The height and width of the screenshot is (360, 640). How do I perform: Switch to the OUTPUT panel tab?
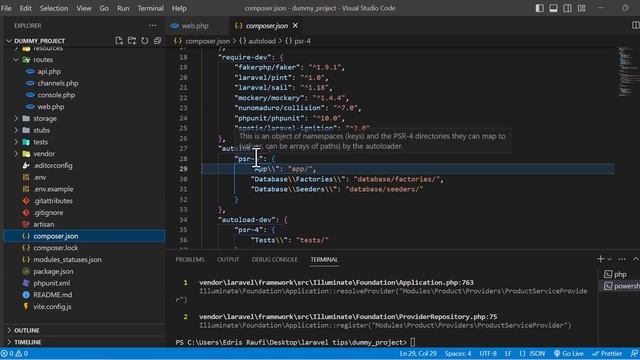click(228, 260)
